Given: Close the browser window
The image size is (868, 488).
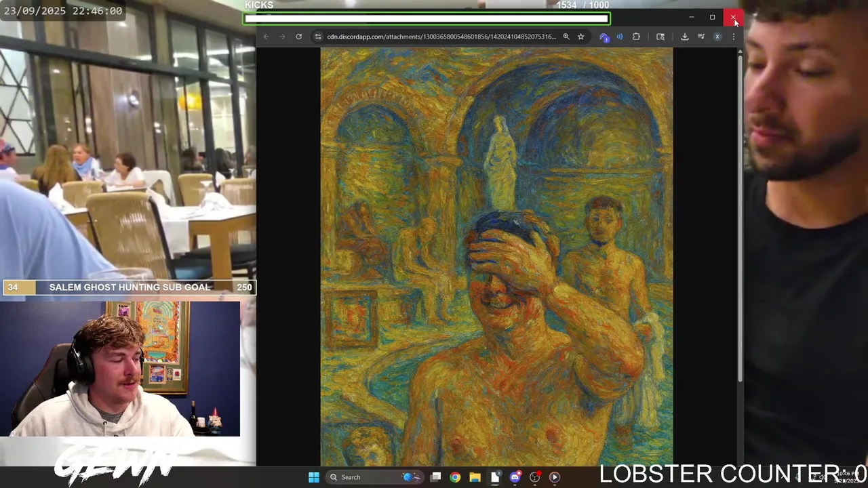Looking at the screenshot, I should coord(733,17).
